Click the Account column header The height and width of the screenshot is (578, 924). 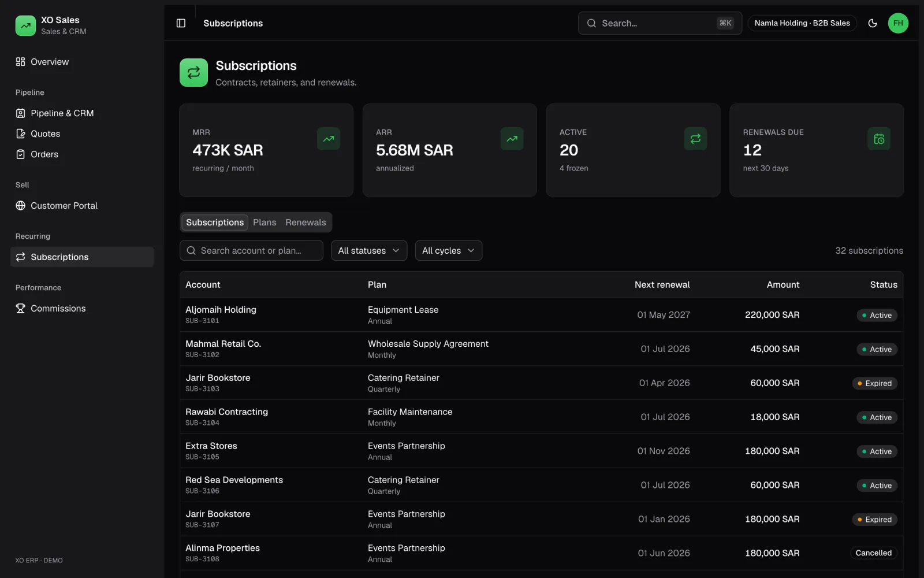point(203,284)
